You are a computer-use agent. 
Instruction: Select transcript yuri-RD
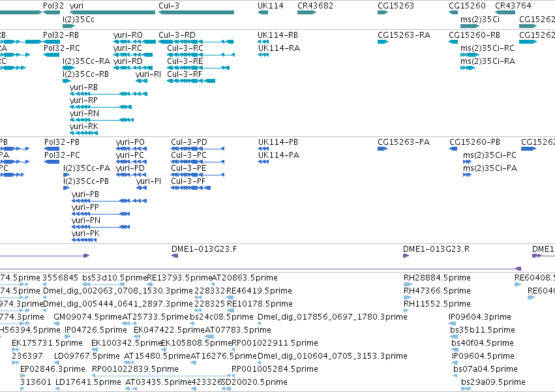click(128, 61)
